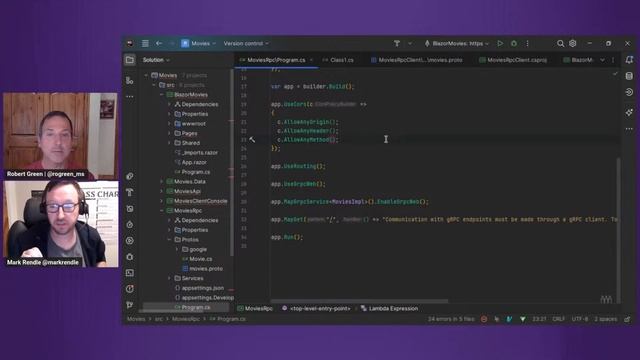The height and width of the screenshot is (360, 640).
Task: Open Movie.cs in the solution tree
Action: pyautogui.click(x=197, y=259)
